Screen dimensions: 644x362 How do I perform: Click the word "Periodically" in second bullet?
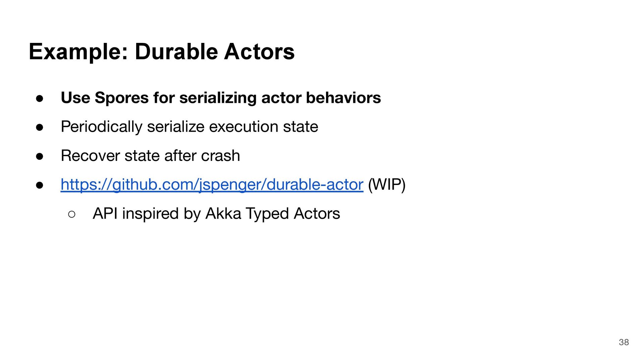102,127
